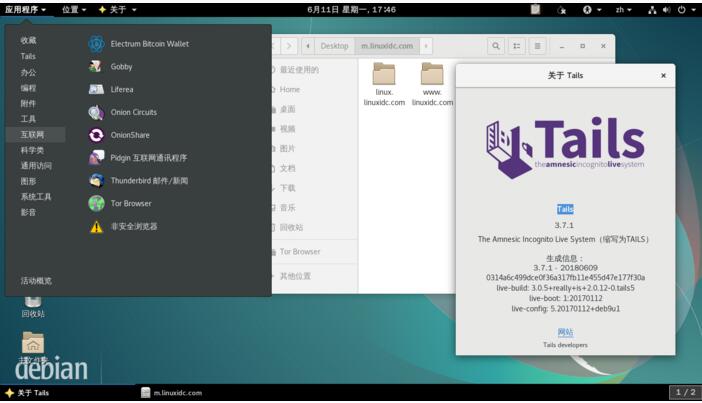Select the 通用访问 universal access category
Screen dimensions: 702x403
pos(36,166)
